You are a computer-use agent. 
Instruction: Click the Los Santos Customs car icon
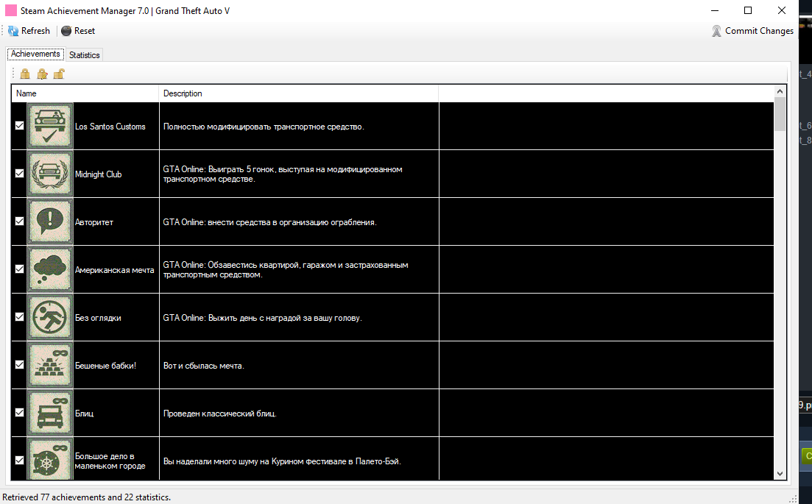(50, 126)
